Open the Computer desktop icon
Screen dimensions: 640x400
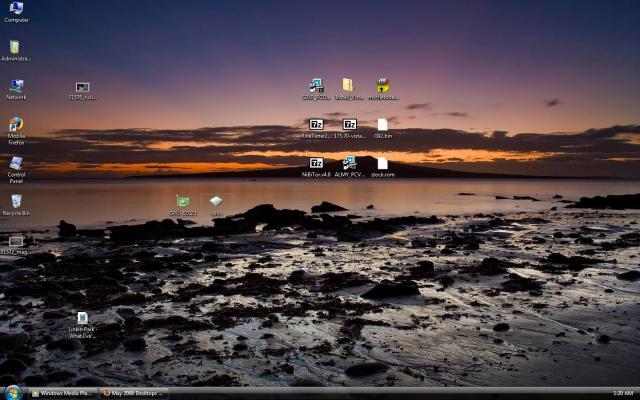[x=16, y=12]
